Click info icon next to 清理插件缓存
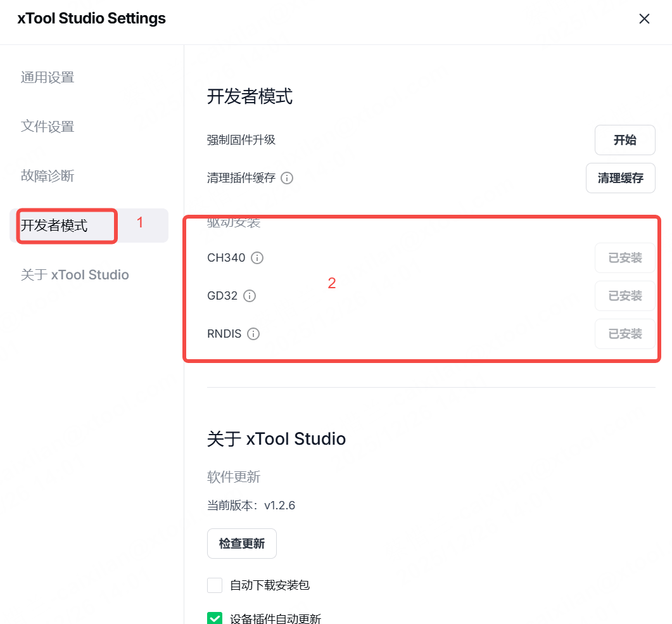Image resolution: width=672 pixels, height=624 pixels. pyautogui.click(x=287, y=178)
